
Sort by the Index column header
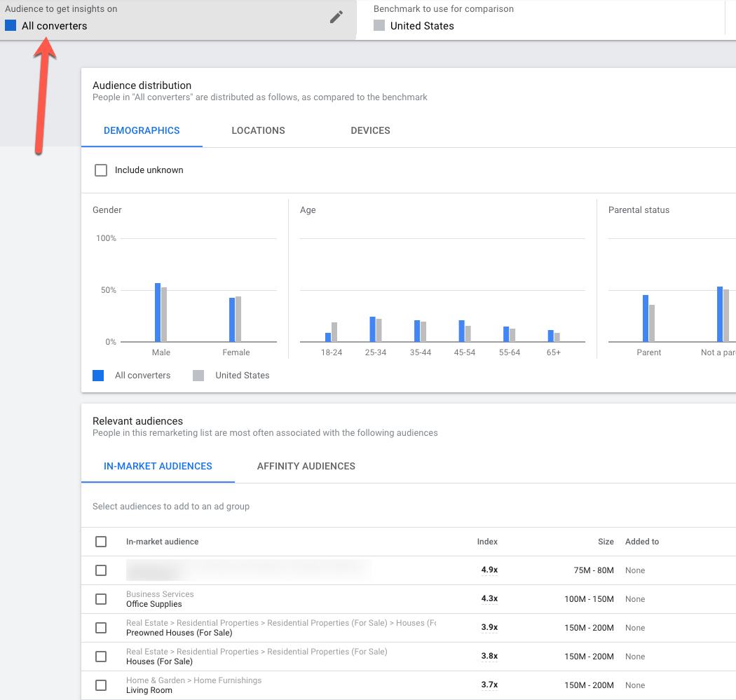[487, 541]
